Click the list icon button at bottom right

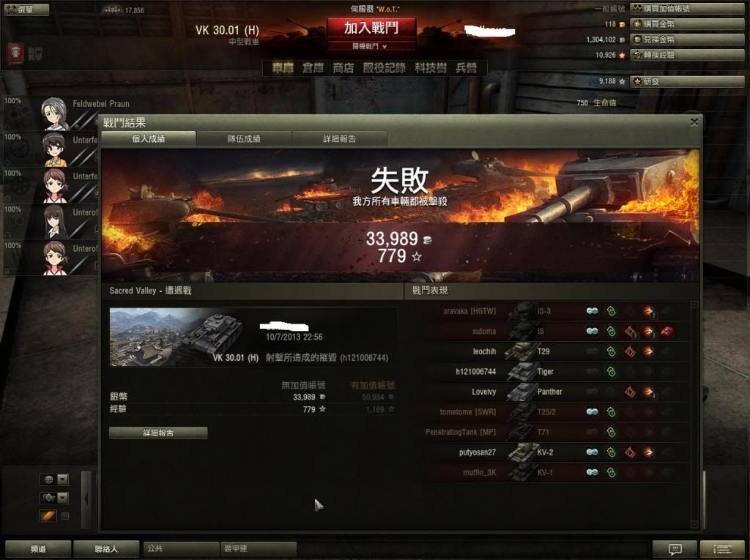click(722, 548)
